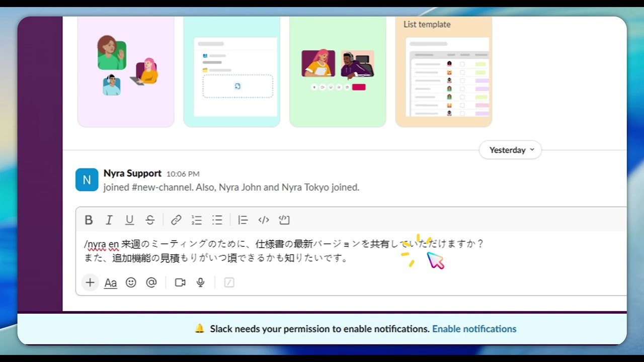Viewport: 644px width, 362px height.
Task: Open Nyra Support sender name
Action: 132,173
